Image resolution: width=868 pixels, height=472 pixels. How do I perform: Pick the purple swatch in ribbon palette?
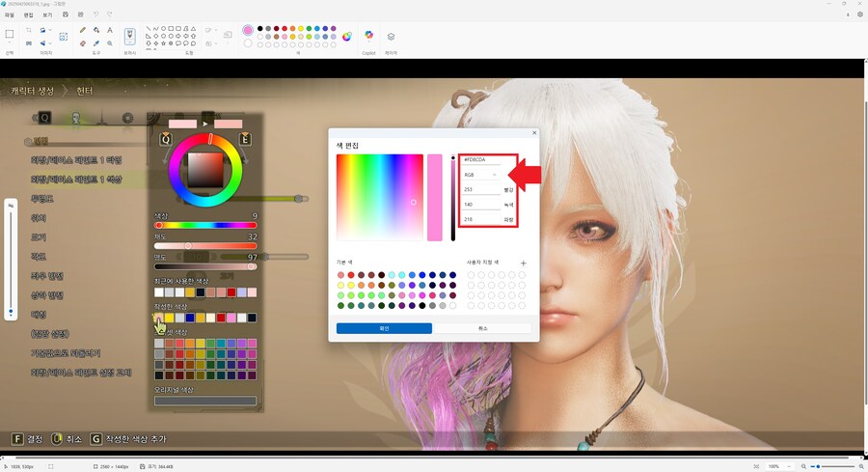[x=334, y=28]
